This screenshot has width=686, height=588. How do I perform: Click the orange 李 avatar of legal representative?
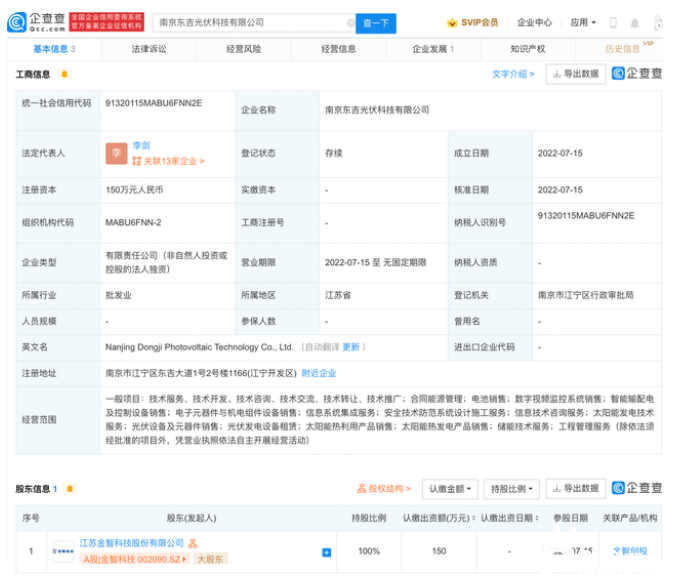tap(116, 153)
